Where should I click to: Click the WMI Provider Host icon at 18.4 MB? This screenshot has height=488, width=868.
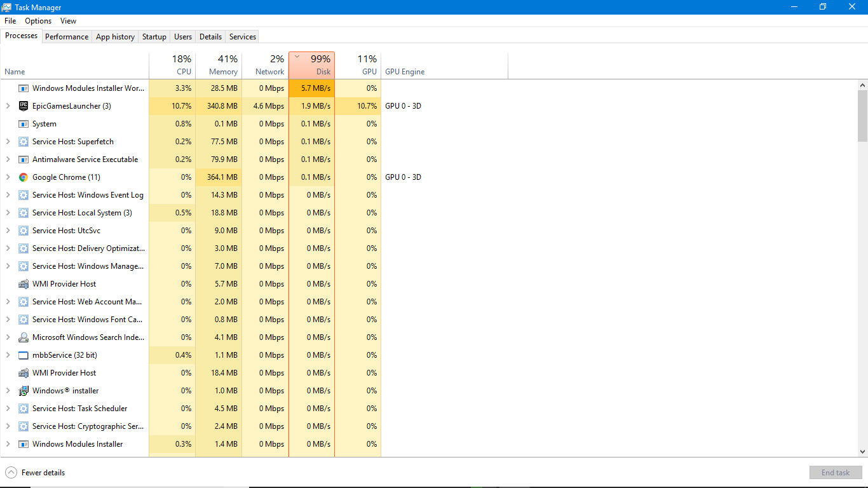click(24, 373)
